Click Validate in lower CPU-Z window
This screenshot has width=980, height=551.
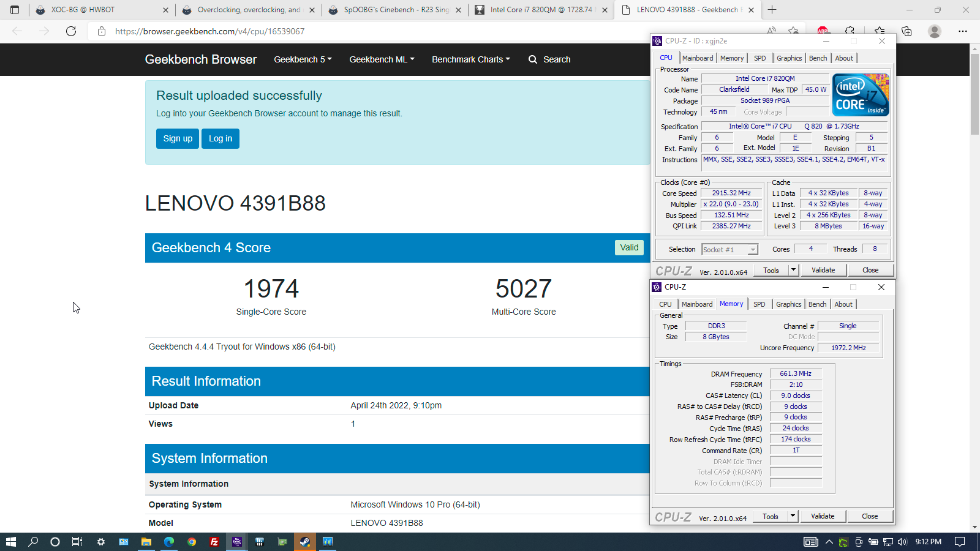[x=823, y=516]
